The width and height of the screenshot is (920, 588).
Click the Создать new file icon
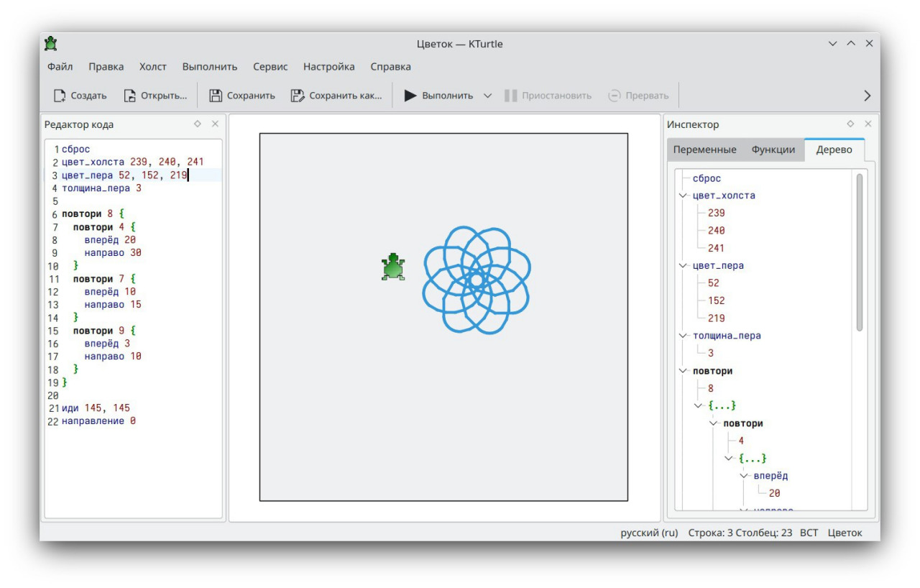tap(60, 96)
